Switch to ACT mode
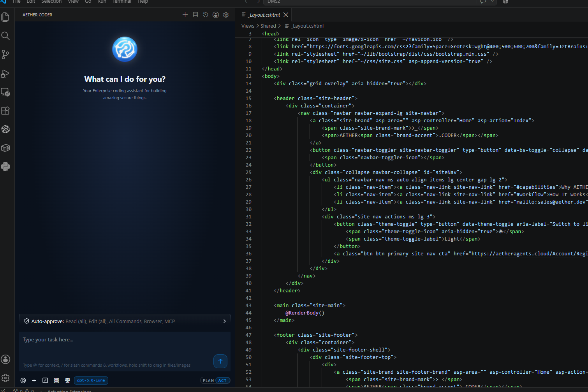The image size is (588, 392). click(x=222, y=380)
